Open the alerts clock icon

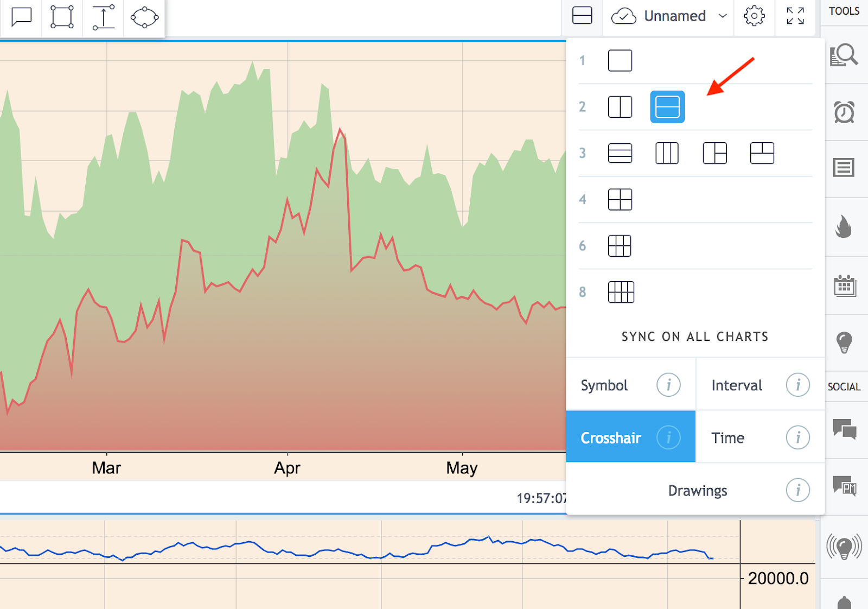click(845, 112)
